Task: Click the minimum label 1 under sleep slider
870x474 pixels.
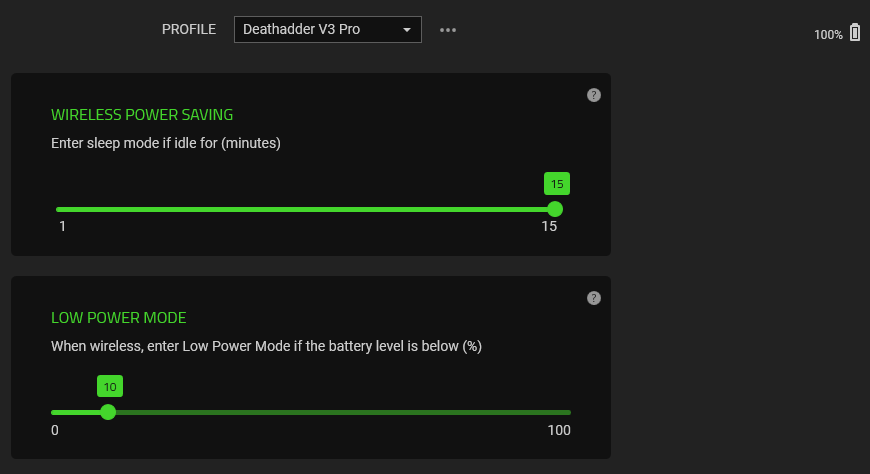Action: click(62, 227)
